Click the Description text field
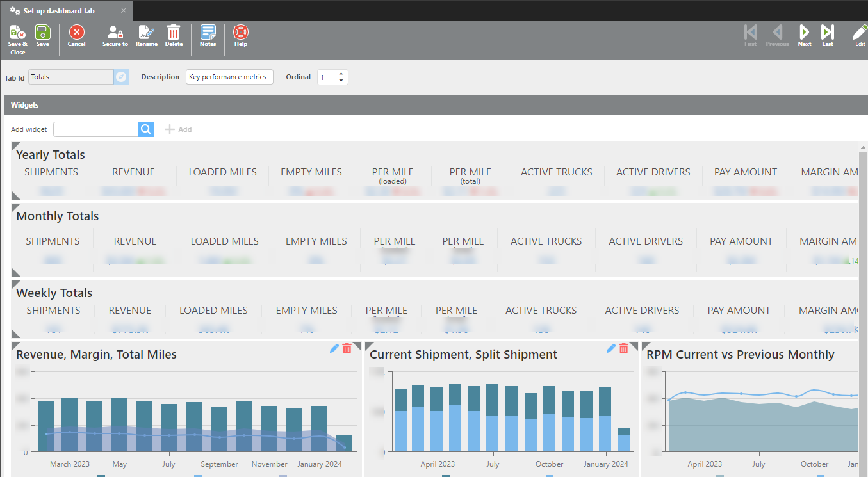This screenshot has width=868, height=477. [229, 77]
